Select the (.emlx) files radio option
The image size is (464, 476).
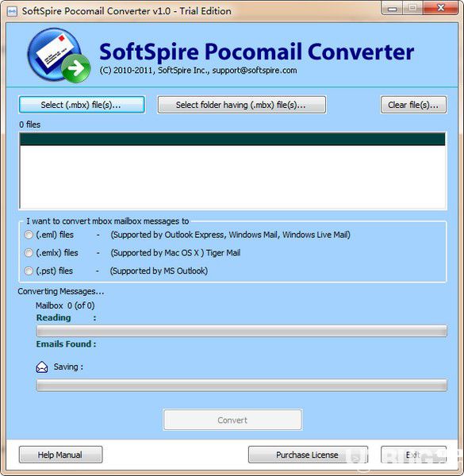pos(29,252)
